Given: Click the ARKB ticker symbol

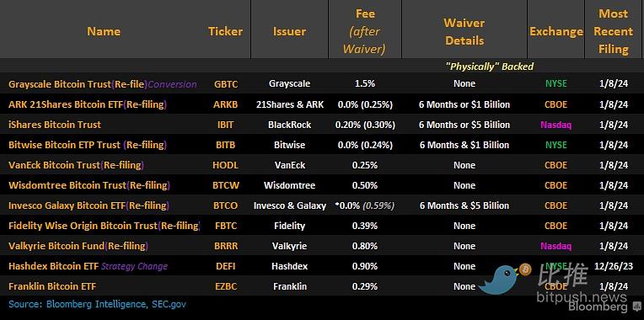Looking at the screenshot, I should 225,104.
